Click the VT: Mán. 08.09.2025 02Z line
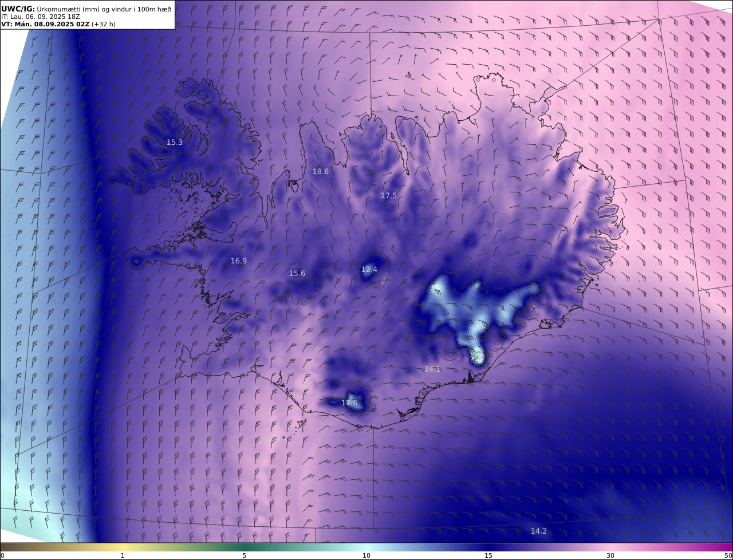 click(58, 24)
